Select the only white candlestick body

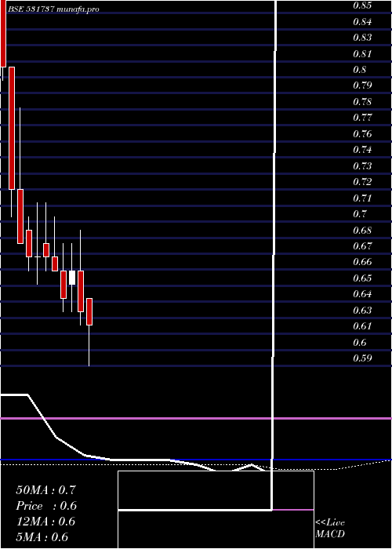coord(72,278)
